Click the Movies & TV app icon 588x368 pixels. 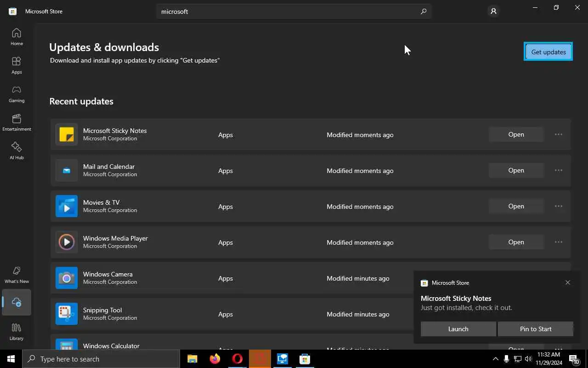[67, 207]
